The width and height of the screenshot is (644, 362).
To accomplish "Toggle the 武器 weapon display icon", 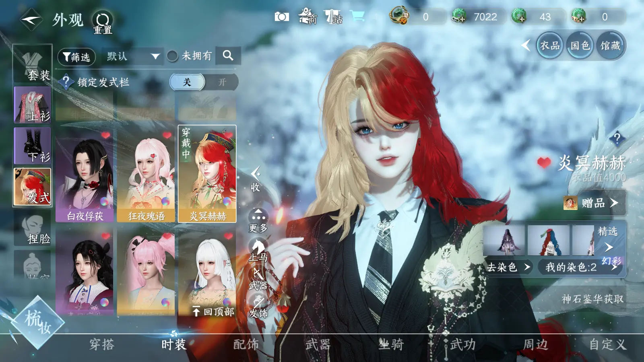I will (258, 279).
